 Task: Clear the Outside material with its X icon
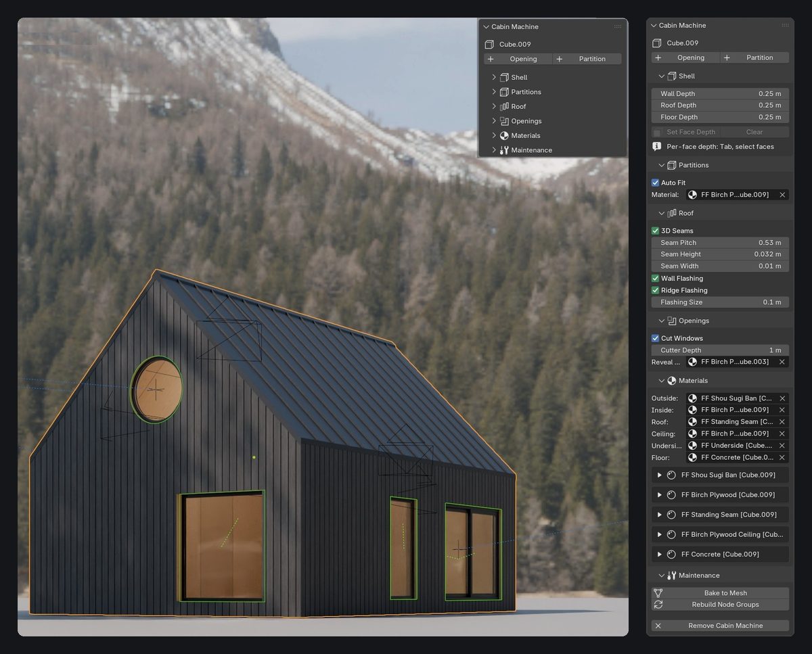tap(782, 398)
